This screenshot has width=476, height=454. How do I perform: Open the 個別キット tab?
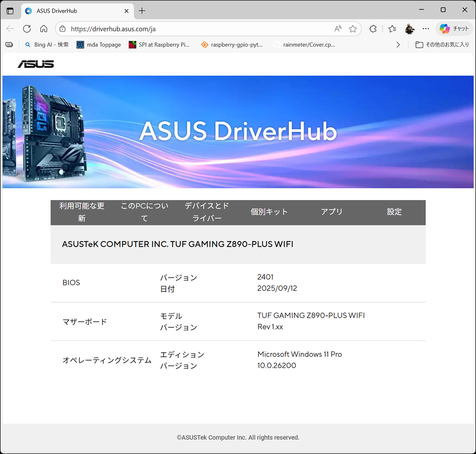pyautogui.click(x=269, y=212)
